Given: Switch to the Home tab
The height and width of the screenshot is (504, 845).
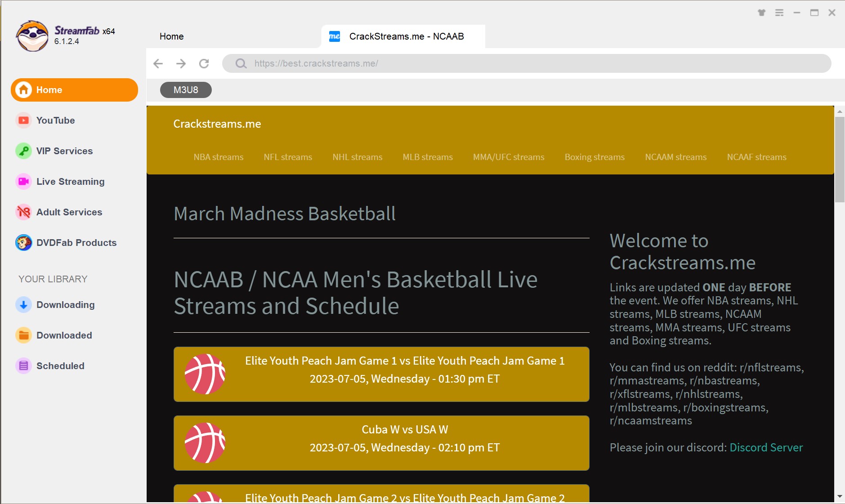Looking at the screenshot, I should click(x=172, y=36).
